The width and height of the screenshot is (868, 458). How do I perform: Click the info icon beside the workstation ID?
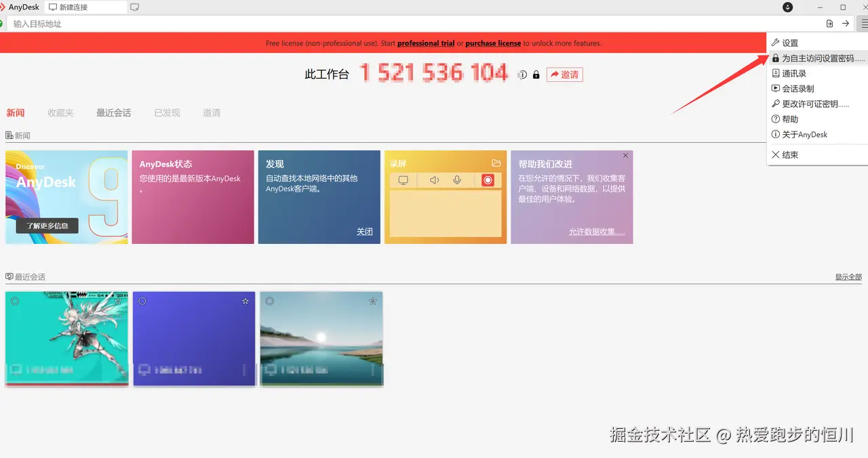tap(522, 75)
